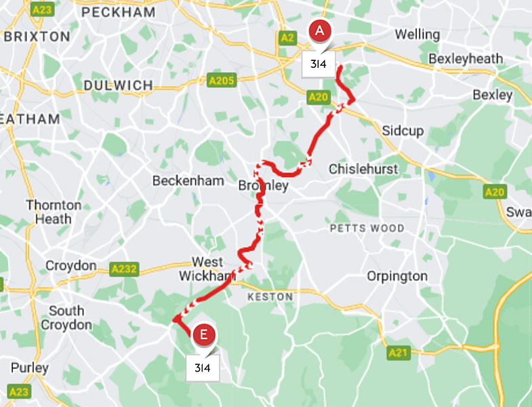Viewport: 532px width, 407px height.
Task: Click the Beckenham town label
Action: (188, 180)
